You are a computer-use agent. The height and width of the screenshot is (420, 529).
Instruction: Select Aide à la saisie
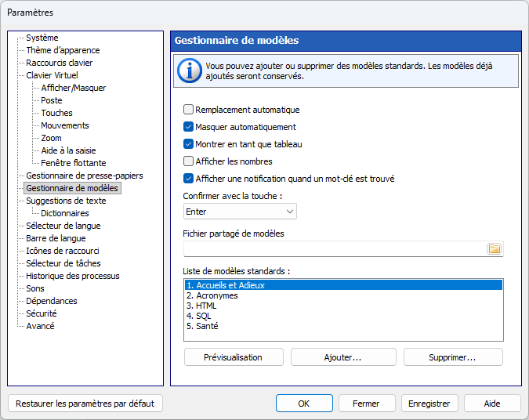tap(68, 150)
